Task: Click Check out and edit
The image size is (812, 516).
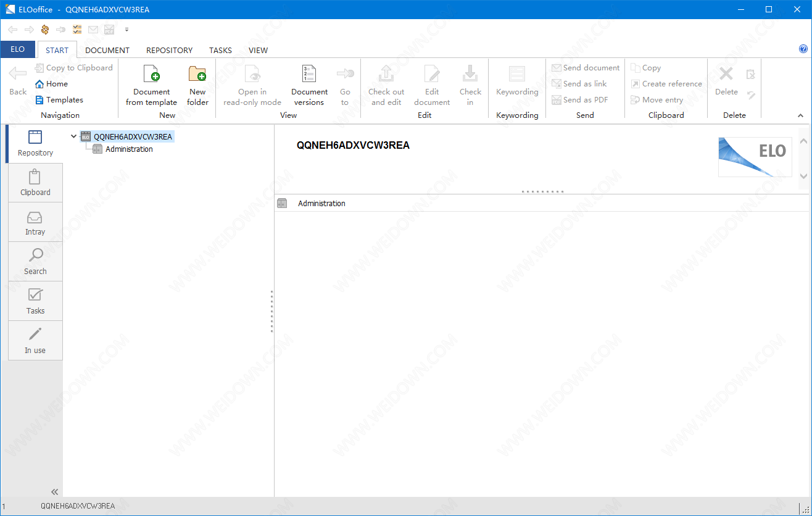Action: [386, 85]
